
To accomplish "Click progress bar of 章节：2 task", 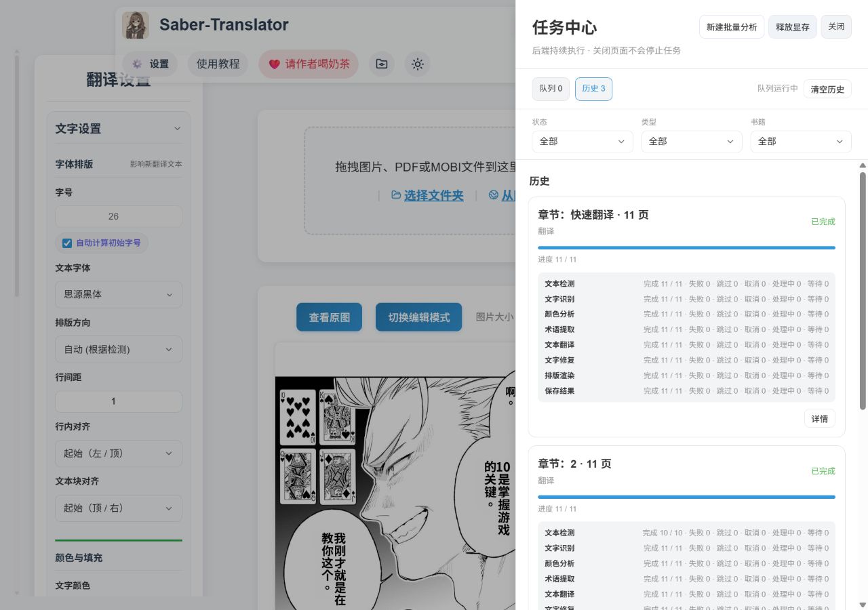I will point(686,497).
